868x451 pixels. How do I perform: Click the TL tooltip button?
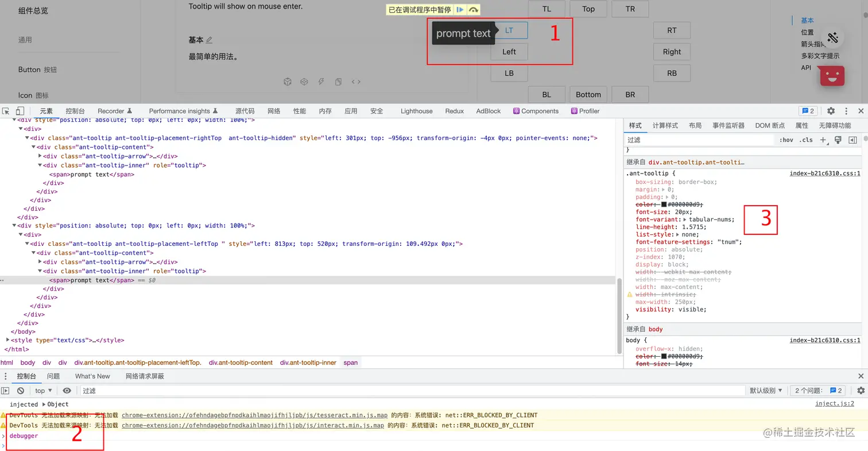(x=547, y=9)
